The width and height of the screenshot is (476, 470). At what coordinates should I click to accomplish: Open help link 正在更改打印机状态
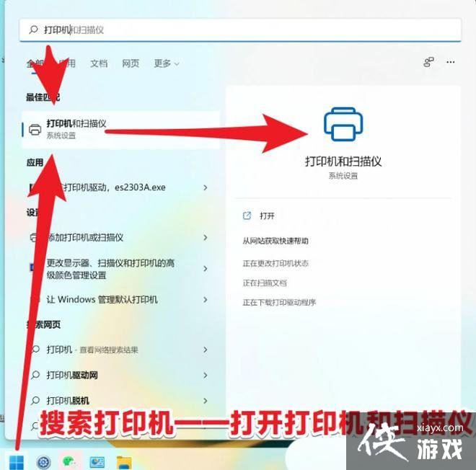tap(276, 263)
